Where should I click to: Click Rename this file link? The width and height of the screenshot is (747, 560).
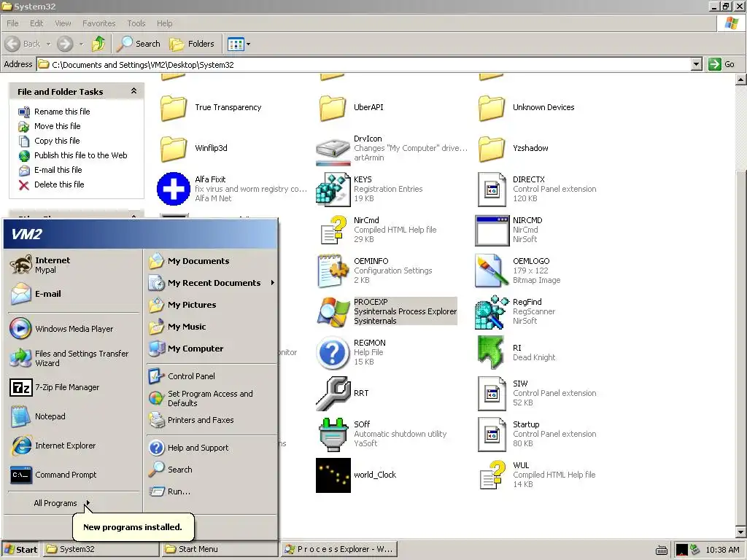[62, 112]
